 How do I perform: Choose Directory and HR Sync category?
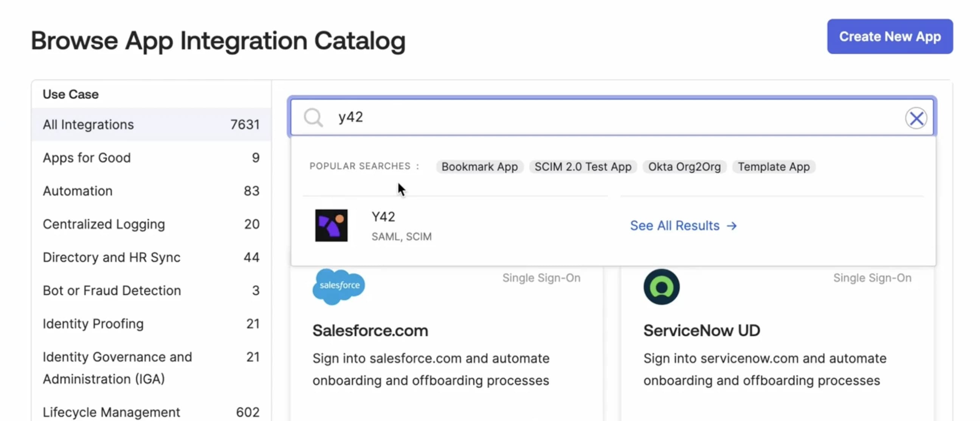tap(151, 257)
